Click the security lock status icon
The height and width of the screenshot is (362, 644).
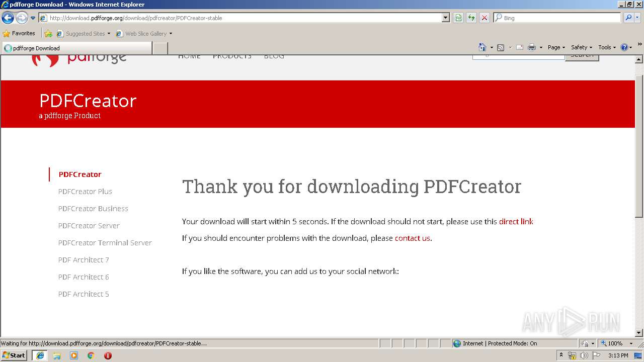pyautogui.click(x=585, y=343)
